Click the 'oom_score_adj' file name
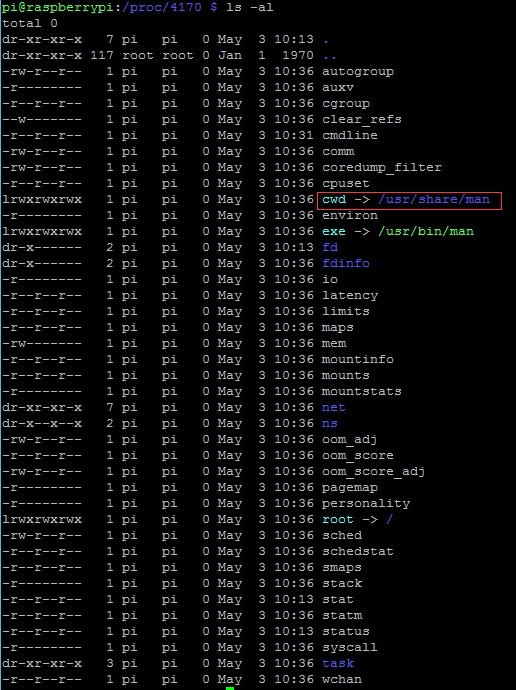 click(x=373, y=472)
